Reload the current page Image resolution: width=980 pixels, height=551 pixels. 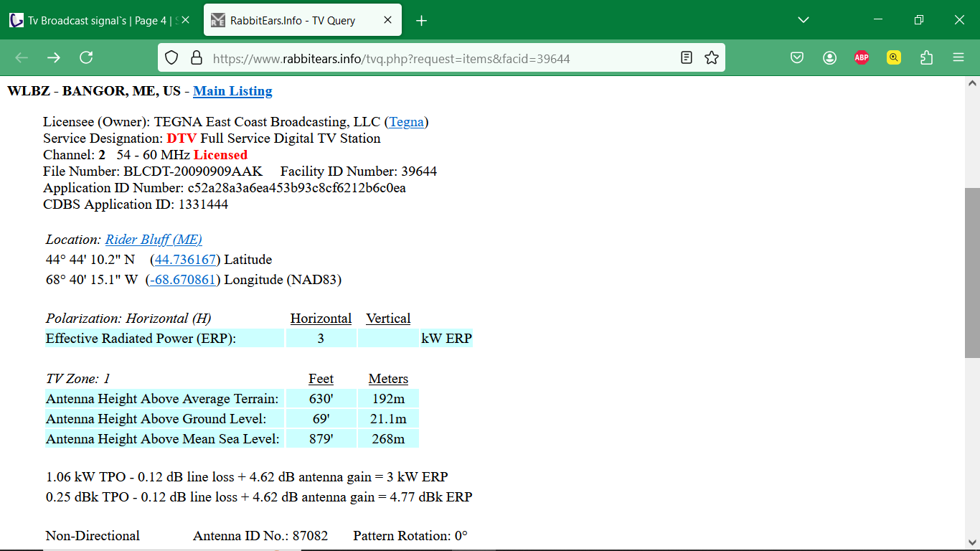point(86,57)
